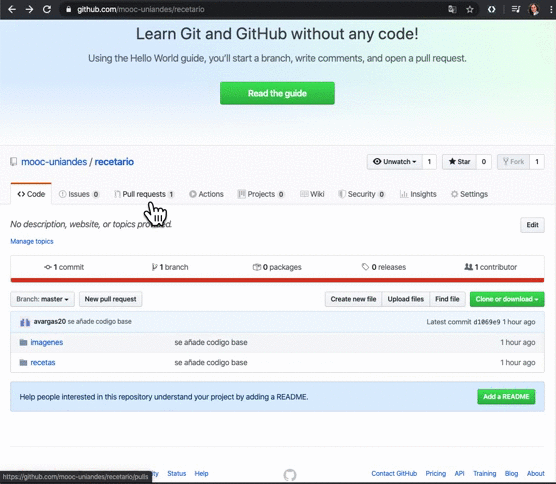The width and height of the screenshot is (556, 484).
Task: Click Contact GitHub footer link
Action: [394, 473]
